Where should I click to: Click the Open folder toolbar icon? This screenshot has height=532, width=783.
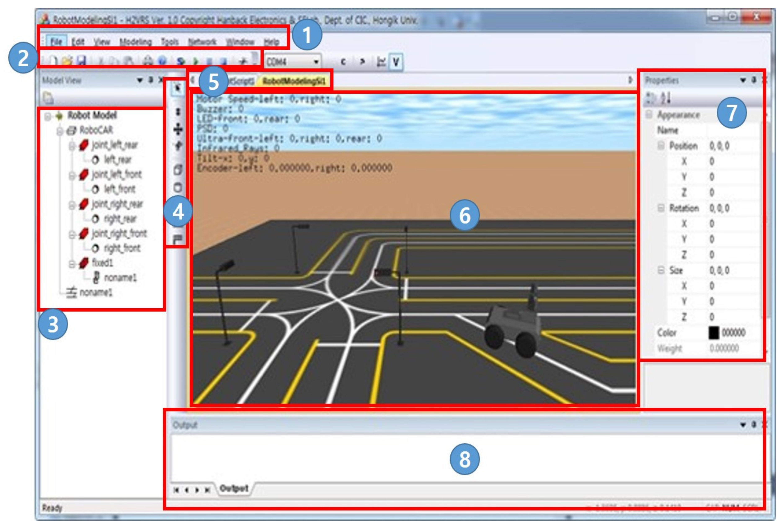coord(67,61)
